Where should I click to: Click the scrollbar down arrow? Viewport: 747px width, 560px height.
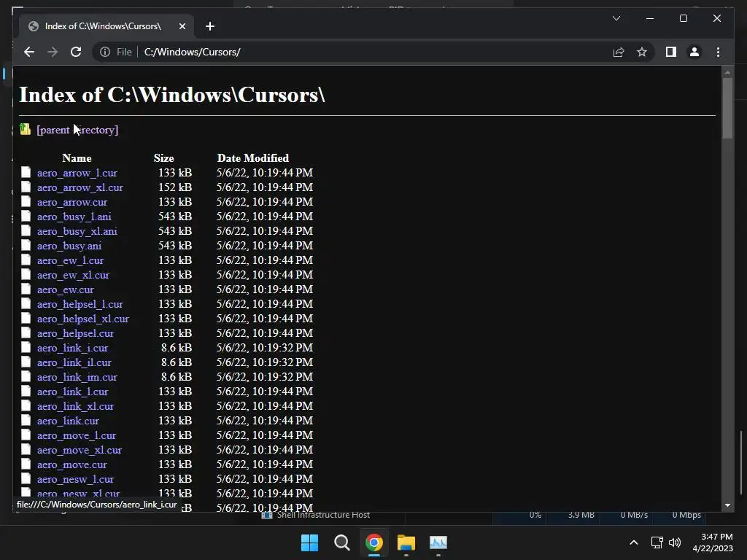727,505
